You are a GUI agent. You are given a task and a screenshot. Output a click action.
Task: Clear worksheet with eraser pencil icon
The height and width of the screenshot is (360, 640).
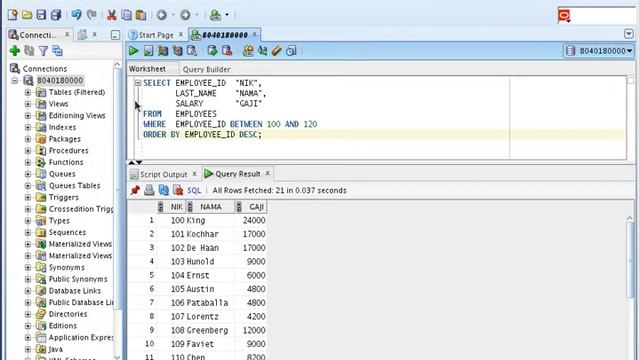[277, 51]
